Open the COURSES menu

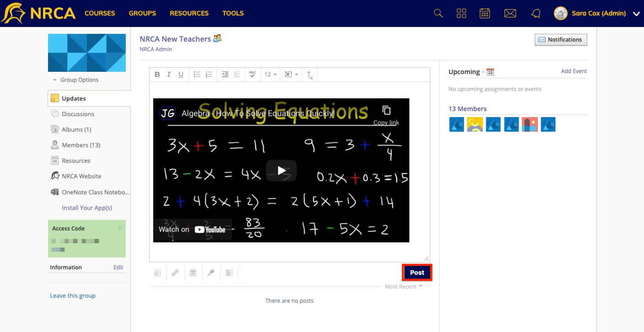point(100,13)
